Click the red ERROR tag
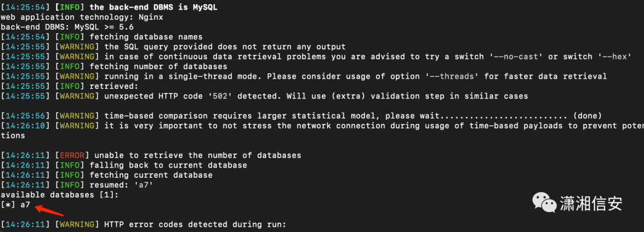 [x=72, y=155]
